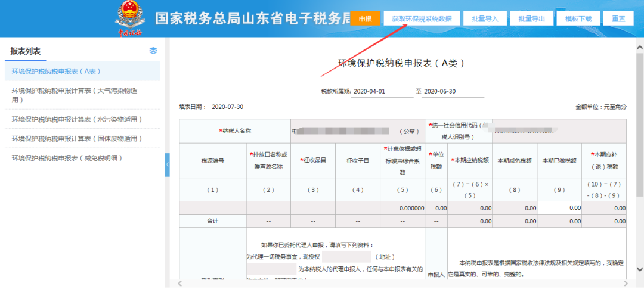Click the 本期应纳税额 column header
The image size is (644, 289).
[470, 160]
